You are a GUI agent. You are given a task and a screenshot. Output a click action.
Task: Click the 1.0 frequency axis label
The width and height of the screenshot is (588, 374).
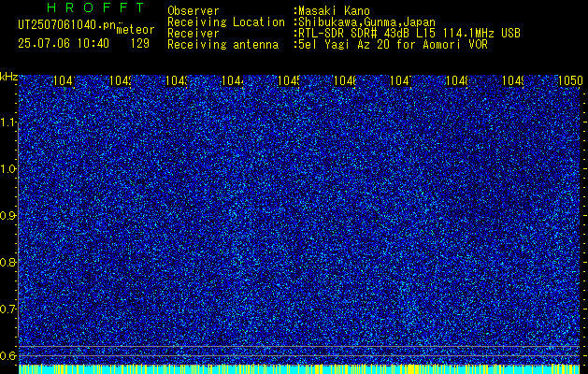click(x=9, y=169)
